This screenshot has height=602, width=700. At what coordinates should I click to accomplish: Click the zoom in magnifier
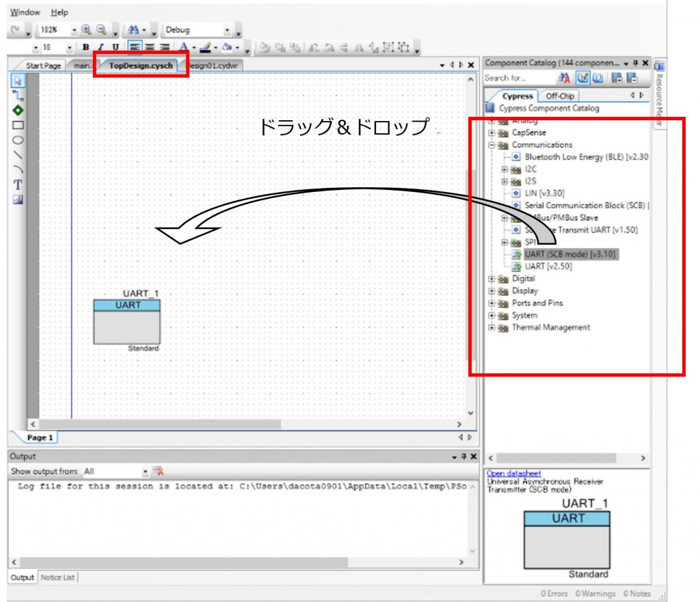[87, 29]
